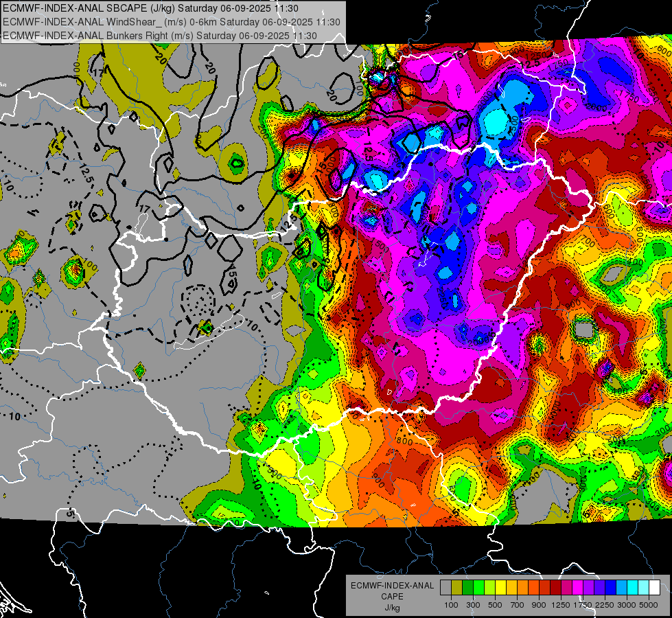Click the 300 value under the legend
The width and height of the screenshot is (672, 618).
(473, 605)
